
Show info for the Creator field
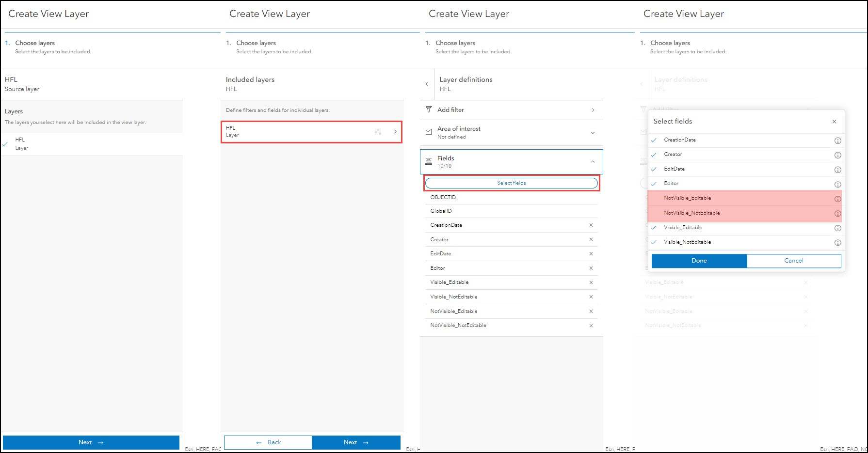coord(837,155)
